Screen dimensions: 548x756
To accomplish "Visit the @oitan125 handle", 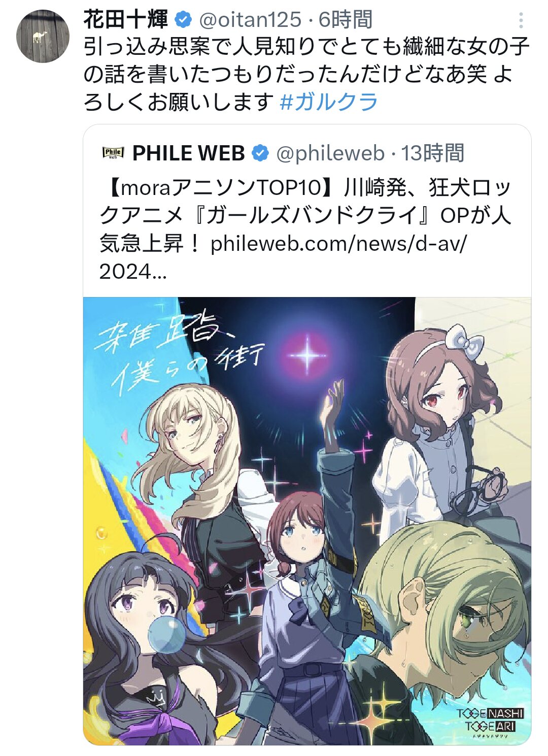I will (x=250, y=20).
